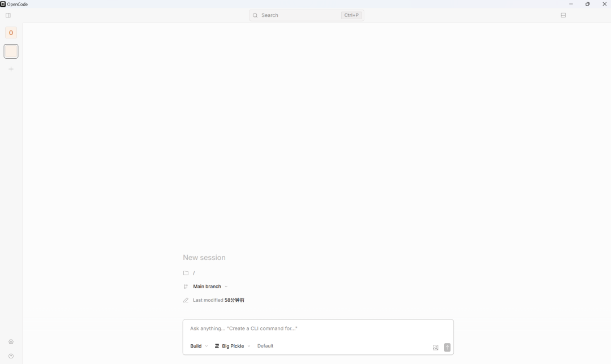The width and height of the screenshot is (611, 364).
Task: Open the help question mark icon
Action: coord(11,356)
